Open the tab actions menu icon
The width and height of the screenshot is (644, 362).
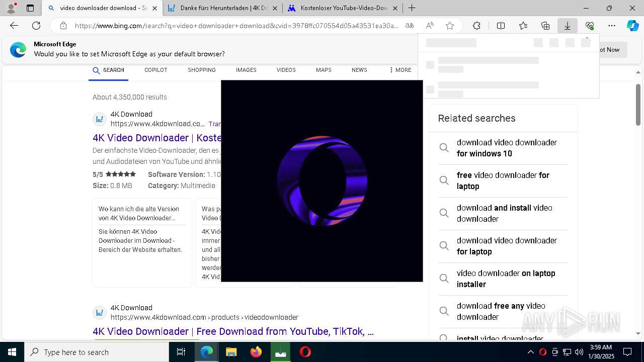[x=30, y=8]
